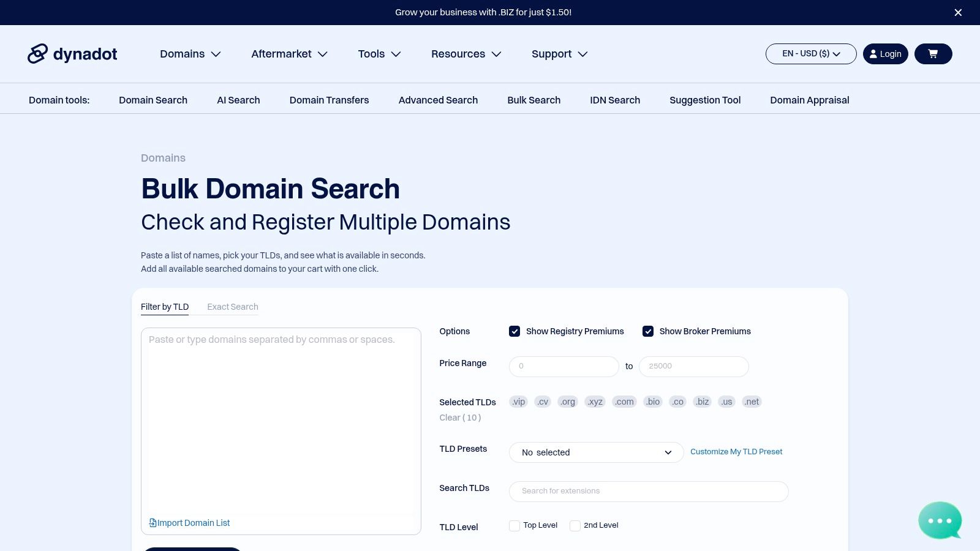Open the Resources menu

point(466,54)
